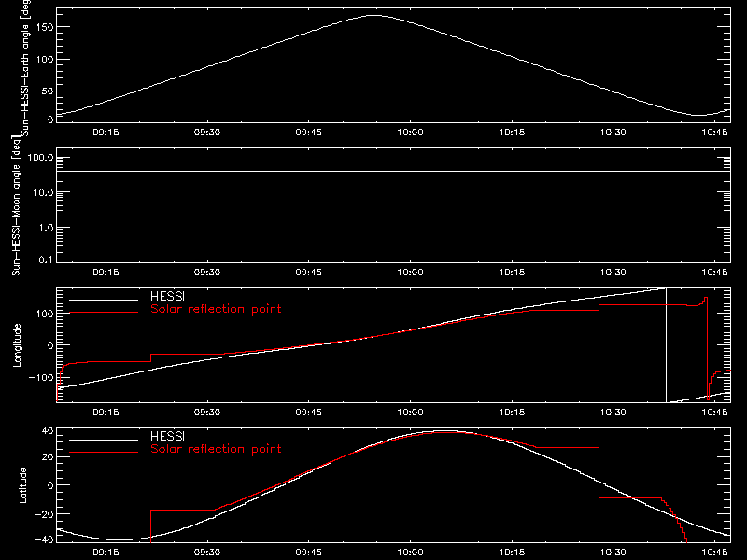This screenshot has width=747, height=560.
Task: Click the 10.0 tick on Moon angle axis
Action: click(43, 192)
